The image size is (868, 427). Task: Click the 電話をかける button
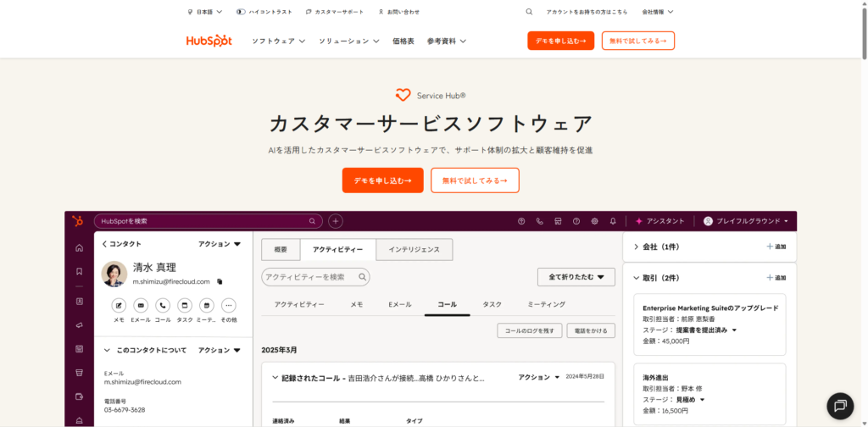(591, 330)
